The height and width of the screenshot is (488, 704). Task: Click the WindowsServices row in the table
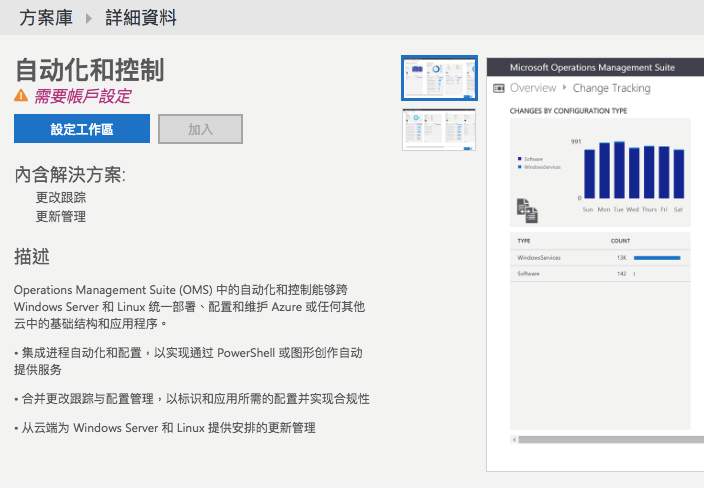(600, 258)
